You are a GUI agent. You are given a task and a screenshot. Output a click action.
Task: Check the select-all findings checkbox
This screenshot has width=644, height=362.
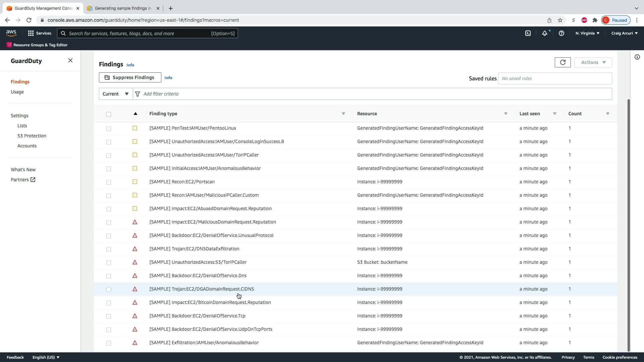click(108, 114)
